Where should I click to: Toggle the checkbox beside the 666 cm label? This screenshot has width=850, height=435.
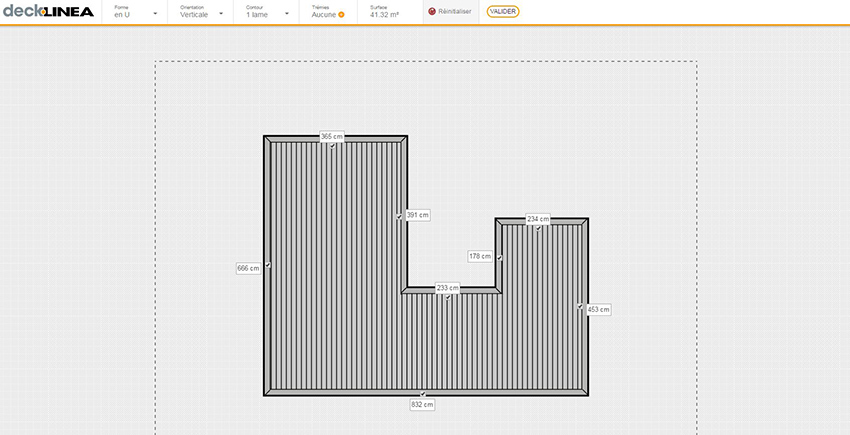(268, 265)
